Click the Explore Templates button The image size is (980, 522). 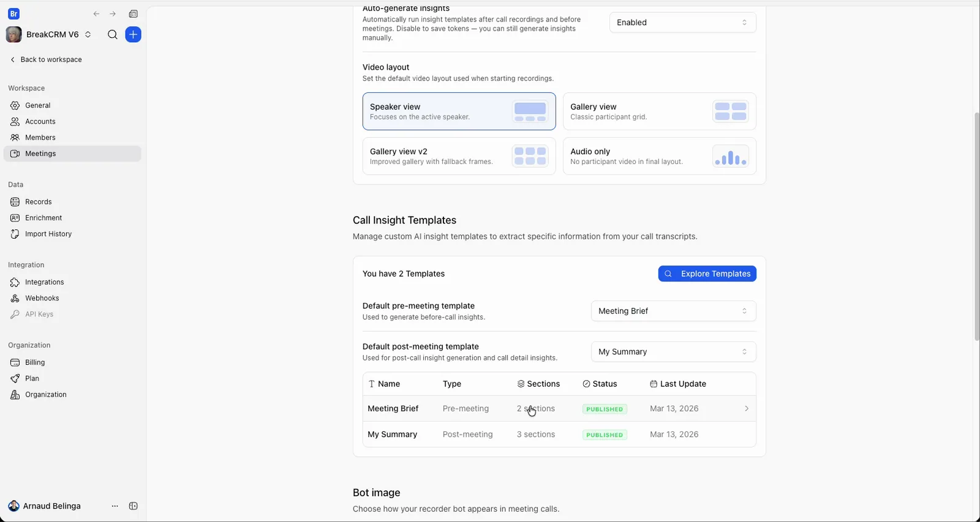[707, 274]
